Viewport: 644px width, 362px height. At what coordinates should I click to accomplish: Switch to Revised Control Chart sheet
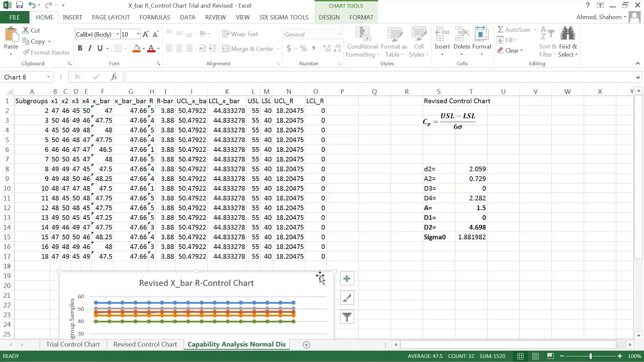pyautogui.click(x=145, y=344)
